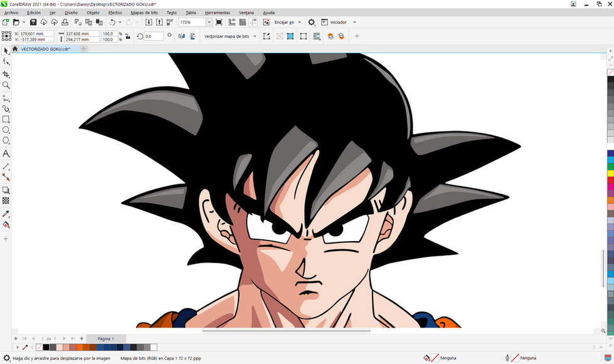This screenshot has width=614, height=364.
Task: Toggle show grid
Action: point(242,23)
